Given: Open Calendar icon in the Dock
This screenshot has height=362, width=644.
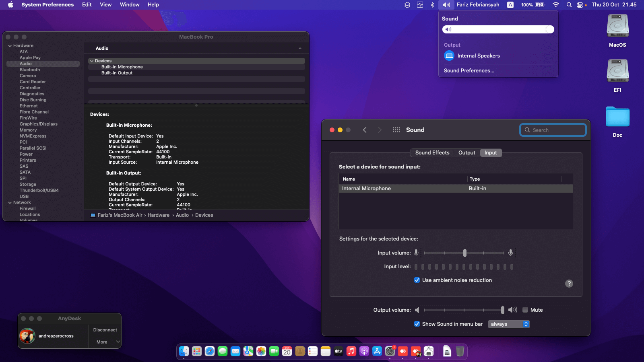Looking at the screenshot, I should click(287, 351).
